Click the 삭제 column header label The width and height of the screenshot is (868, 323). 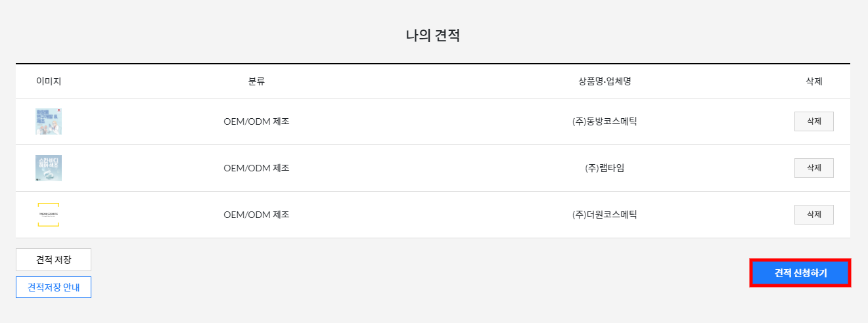(x=814, y=81)
